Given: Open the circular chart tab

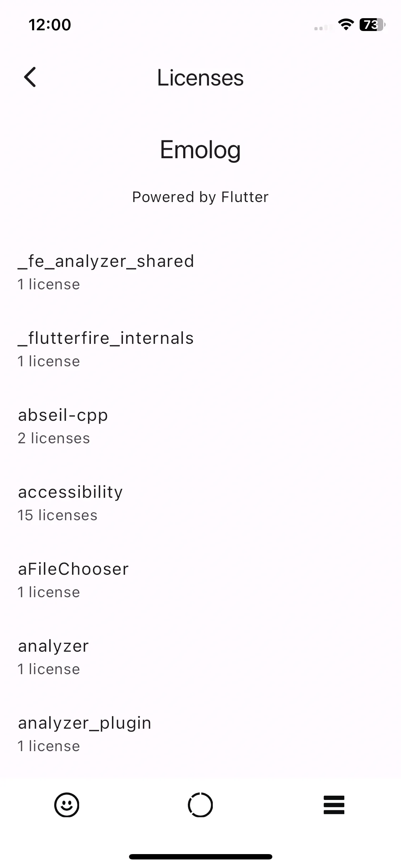Looking at the screenshot, I should (200, 805).
